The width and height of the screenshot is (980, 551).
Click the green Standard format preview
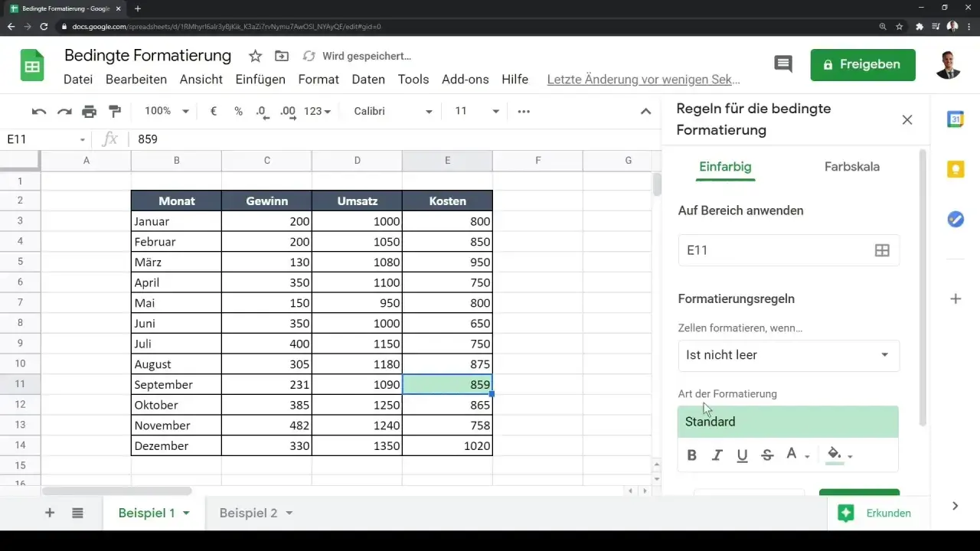788,422
